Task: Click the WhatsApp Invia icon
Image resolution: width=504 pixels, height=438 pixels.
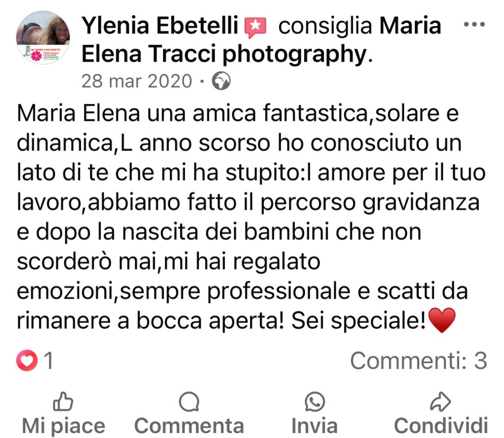Action: (315, 402)
